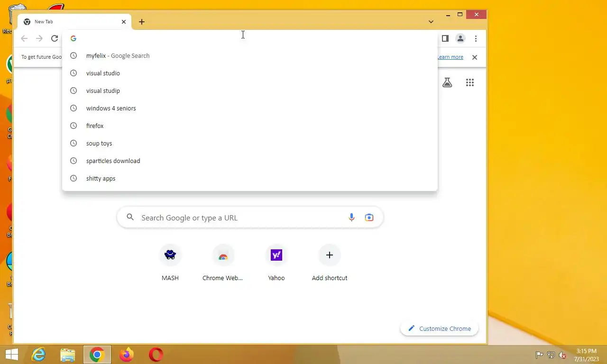Select the New Tab tab
This screenshot has height=364, width=607.
click(74, 22)
